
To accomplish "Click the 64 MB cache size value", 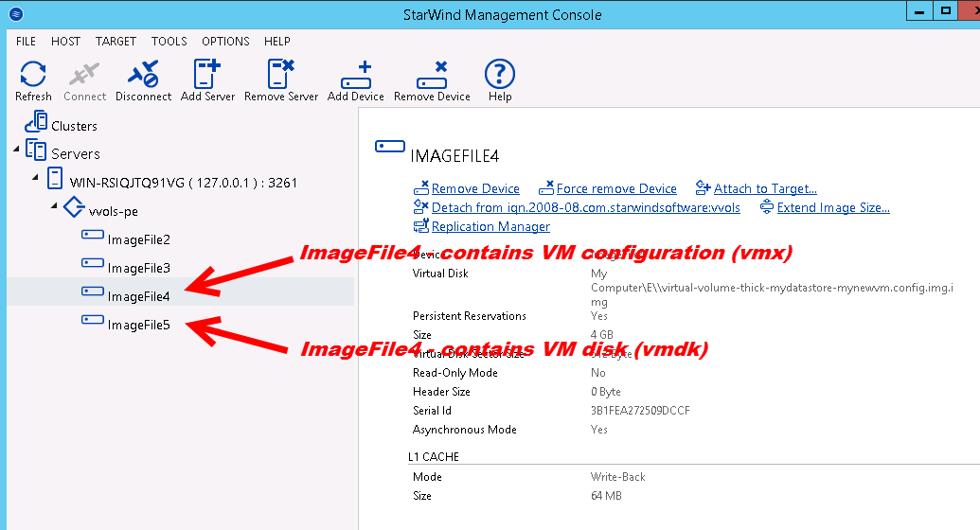I will point(606,496).
